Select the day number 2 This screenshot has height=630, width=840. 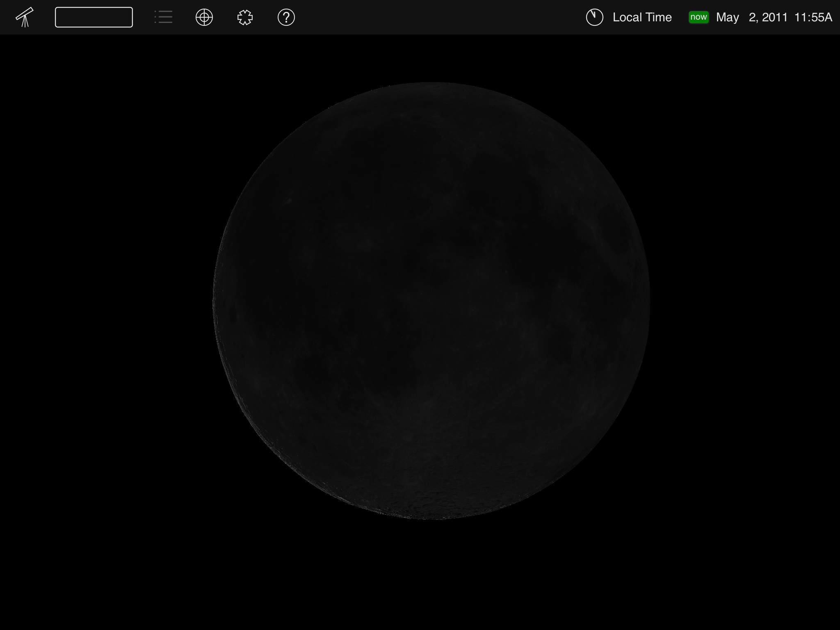[x=753, y=17]
